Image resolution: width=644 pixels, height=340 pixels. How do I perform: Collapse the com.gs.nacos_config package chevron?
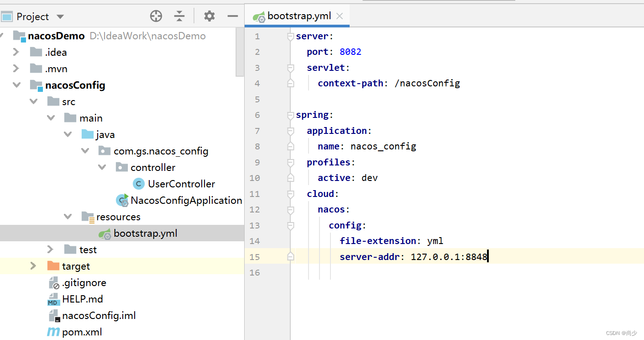click(x=85, y=151)
